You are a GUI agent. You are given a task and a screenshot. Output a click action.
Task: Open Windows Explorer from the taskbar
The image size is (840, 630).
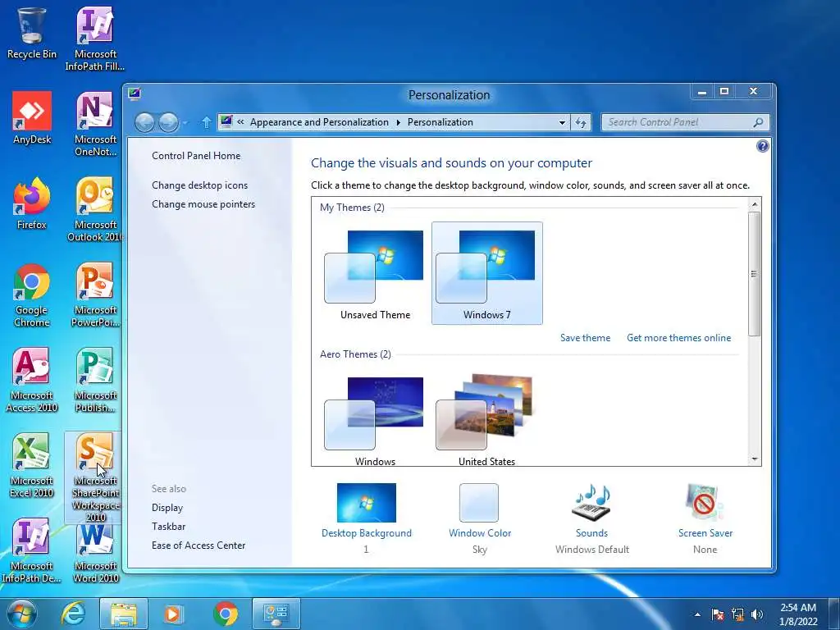pyautogui.click(x=124, y=614)
